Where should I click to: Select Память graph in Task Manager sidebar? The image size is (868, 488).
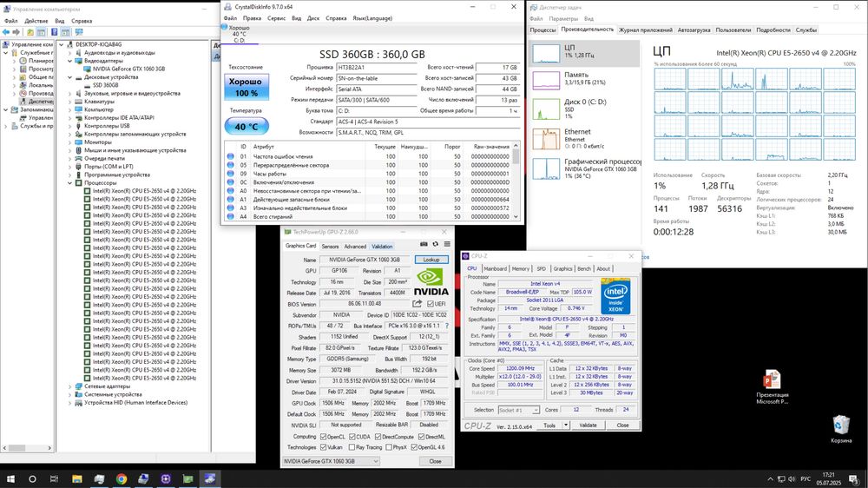[584, 81]
